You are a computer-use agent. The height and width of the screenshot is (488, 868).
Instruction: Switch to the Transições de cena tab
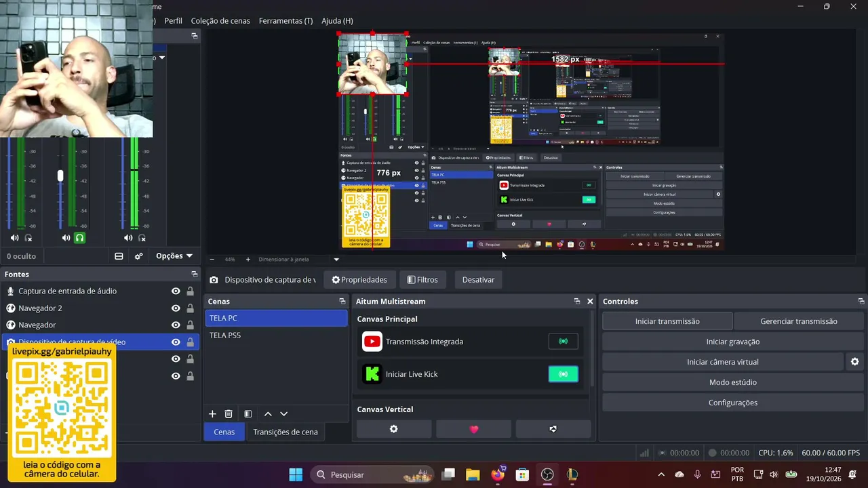pyautogui.click(x=285, y=432)
